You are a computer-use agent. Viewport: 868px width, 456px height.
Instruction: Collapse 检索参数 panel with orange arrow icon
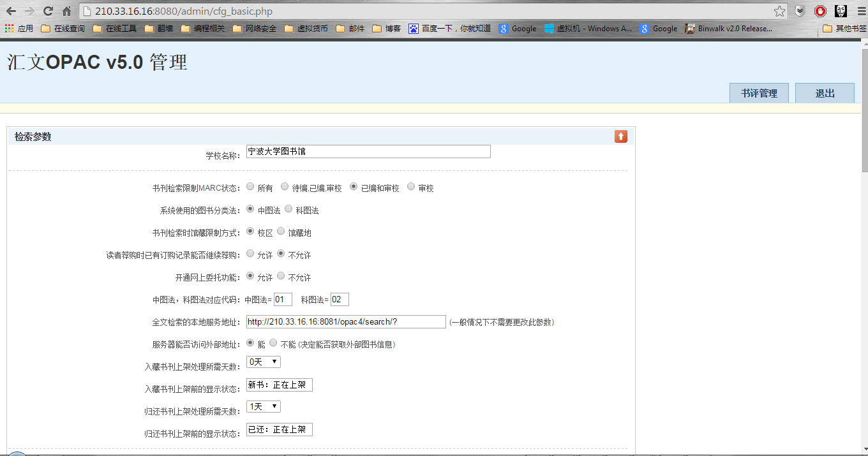(621, 136)
